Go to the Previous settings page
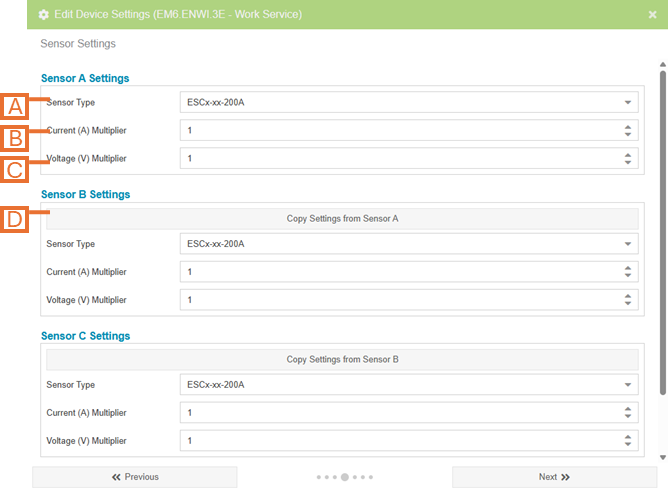 135,477
